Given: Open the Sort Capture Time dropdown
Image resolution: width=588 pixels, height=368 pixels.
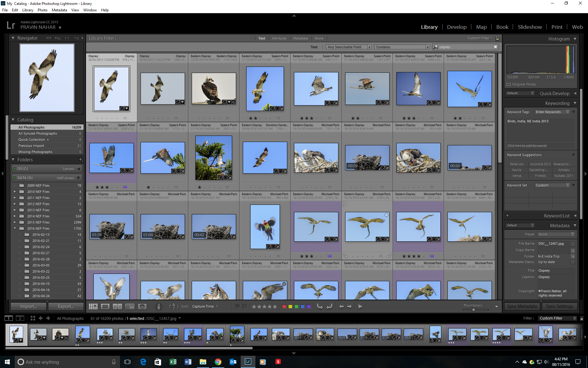Looking at the screenshot, I should coord(205,306).
